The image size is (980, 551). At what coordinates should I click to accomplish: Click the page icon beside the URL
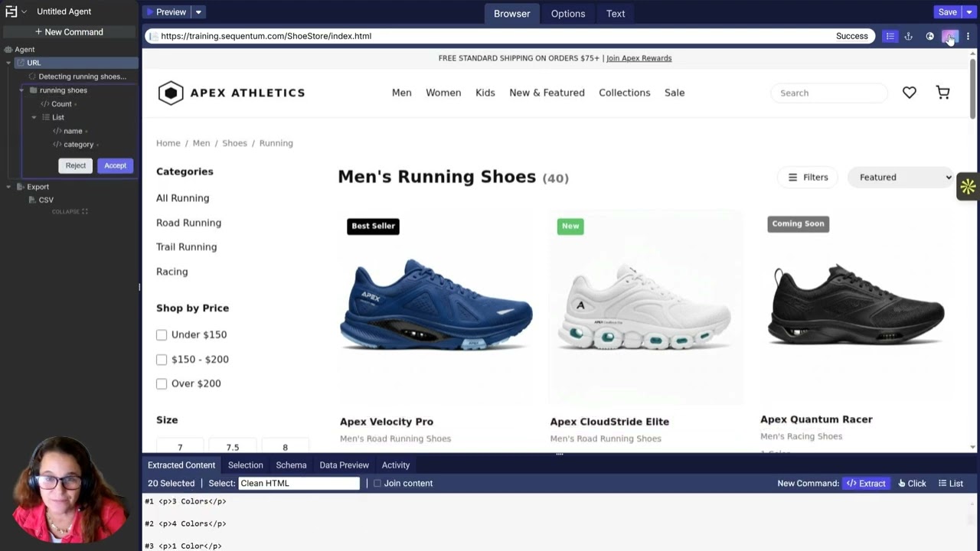click(153, 36)
